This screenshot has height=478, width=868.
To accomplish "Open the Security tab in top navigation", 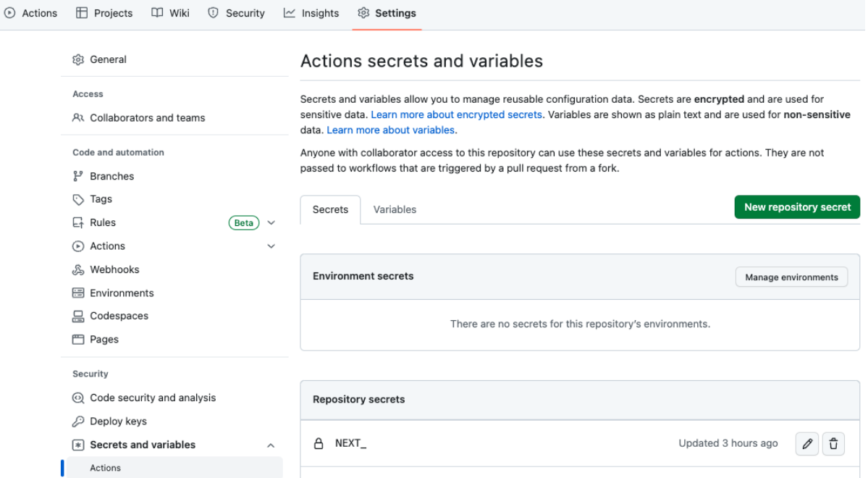I will pos(236,13).
